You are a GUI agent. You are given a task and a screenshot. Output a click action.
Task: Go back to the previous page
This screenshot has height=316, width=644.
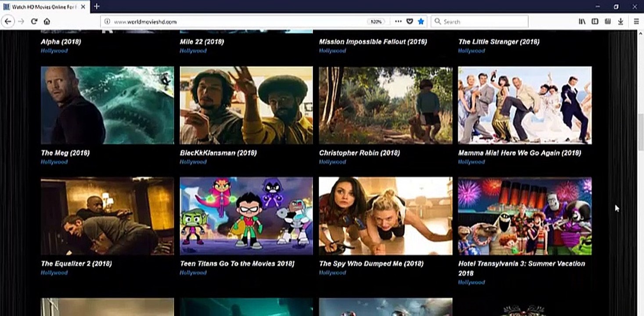pos(7,22)
